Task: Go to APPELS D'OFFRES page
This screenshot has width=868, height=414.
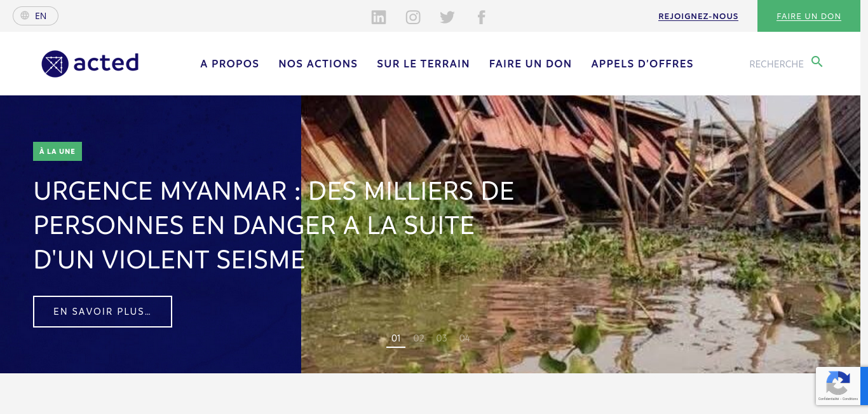Action: click(642, 64)
